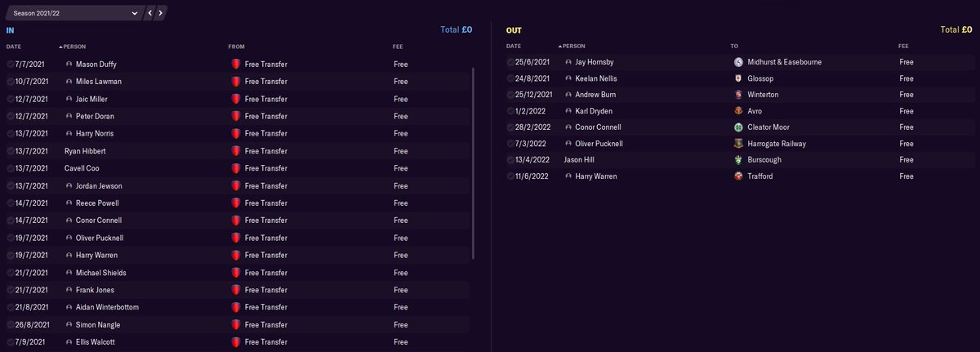This screenshot has height=352, width=980.
Task: Click the yellow Total £0 of the OUT section
Action: 956,29
